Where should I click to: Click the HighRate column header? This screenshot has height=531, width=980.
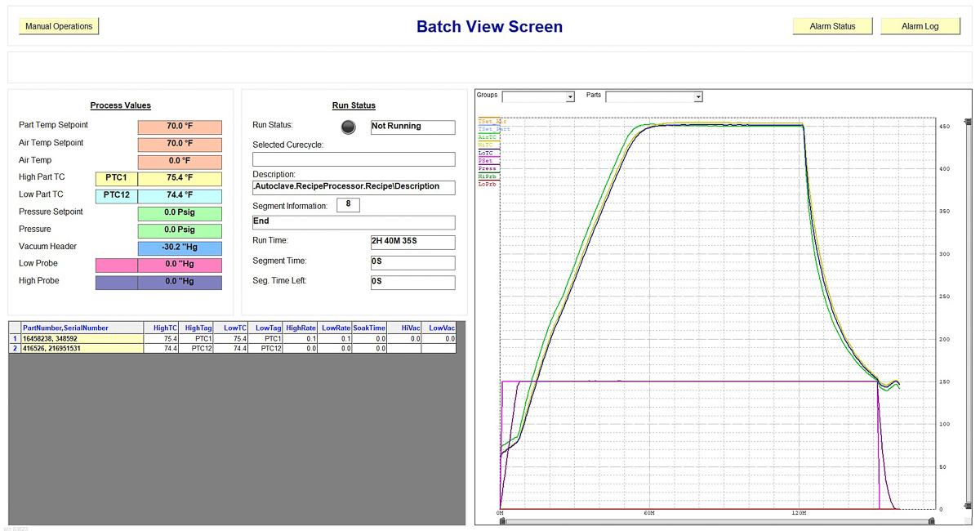coord(300,328)
